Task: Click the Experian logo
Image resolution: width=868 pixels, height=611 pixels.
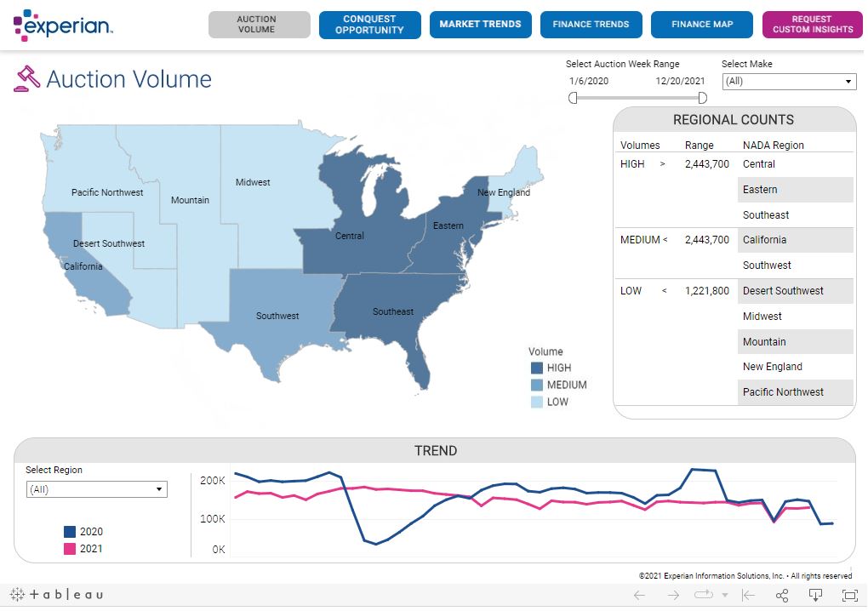Action: click(63, 25)
